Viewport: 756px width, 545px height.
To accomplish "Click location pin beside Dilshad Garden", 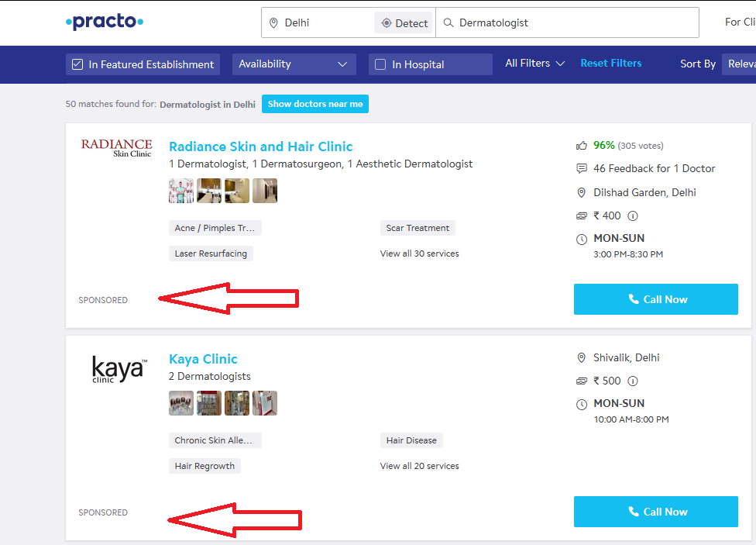I will (x=582, y=192).
